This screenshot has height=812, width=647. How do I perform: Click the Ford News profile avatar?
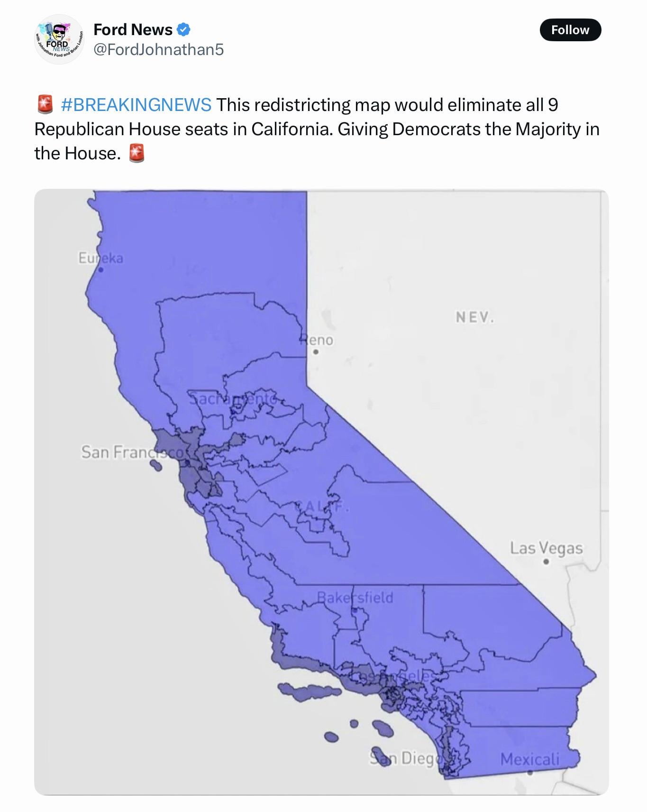click(59, 39)
